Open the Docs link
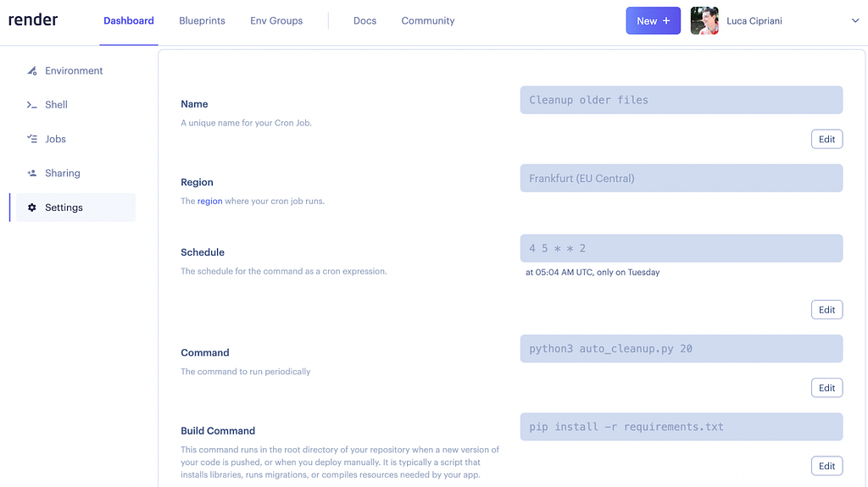This screenshot has width=868, height=487. pyautogui.click(x=364, y=21)
